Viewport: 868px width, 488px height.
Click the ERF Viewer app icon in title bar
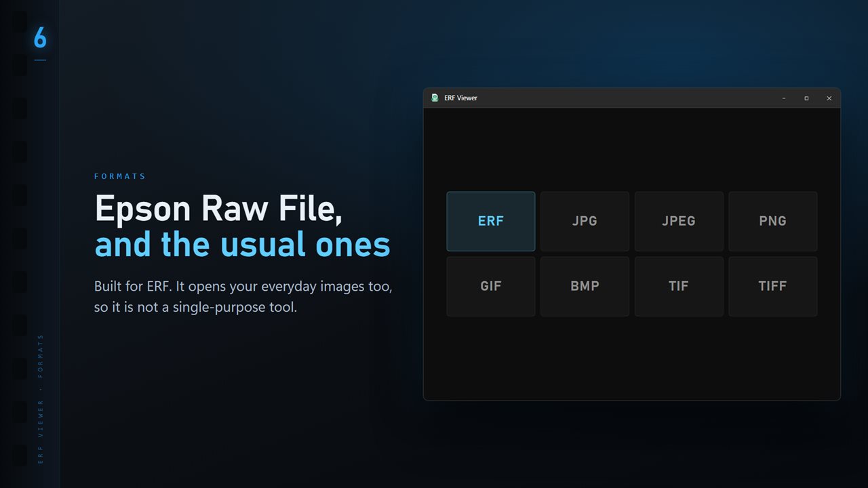click(435, 98)
